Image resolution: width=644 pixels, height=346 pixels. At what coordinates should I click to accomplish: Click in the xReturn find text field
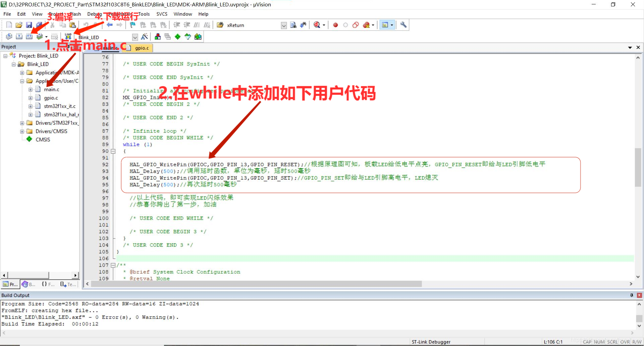coord(253,25)
